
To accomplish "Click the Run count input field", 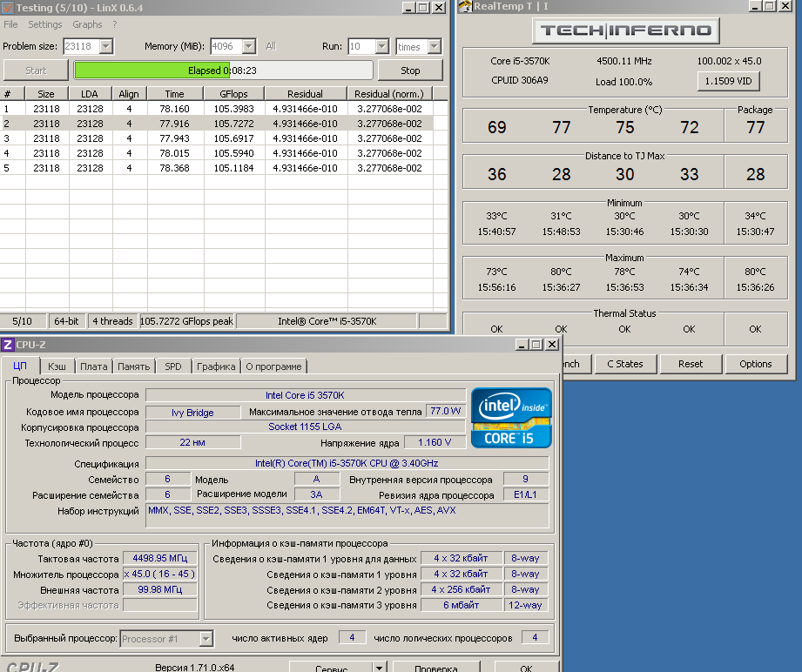I will tap(361, 46).
